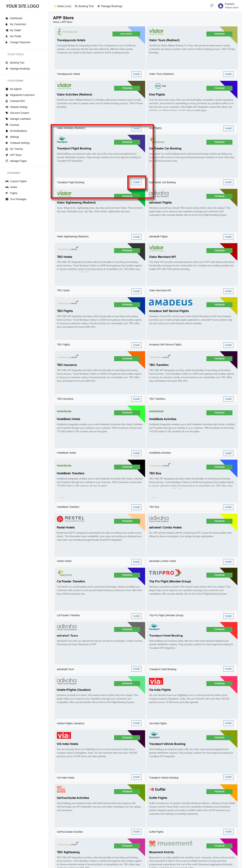
Task: Open the notifications bell icon
Action: coord(212,6)
